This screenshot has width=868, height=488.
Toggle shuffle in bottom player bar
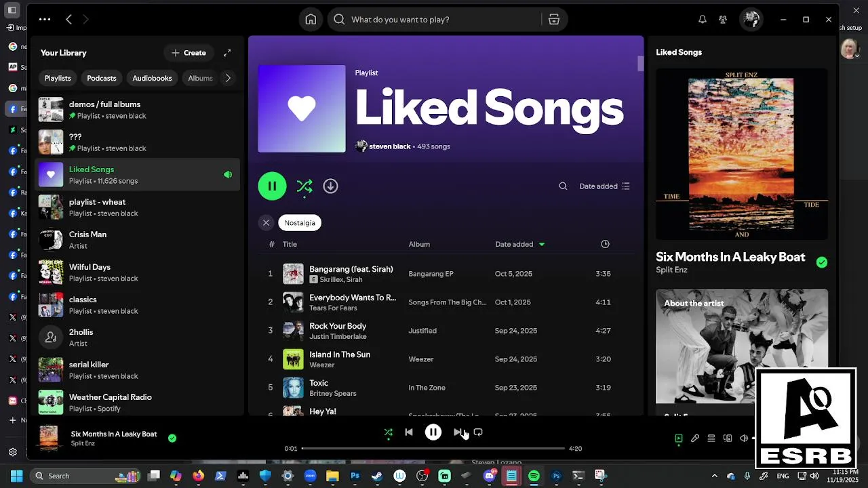pos(388,432)
